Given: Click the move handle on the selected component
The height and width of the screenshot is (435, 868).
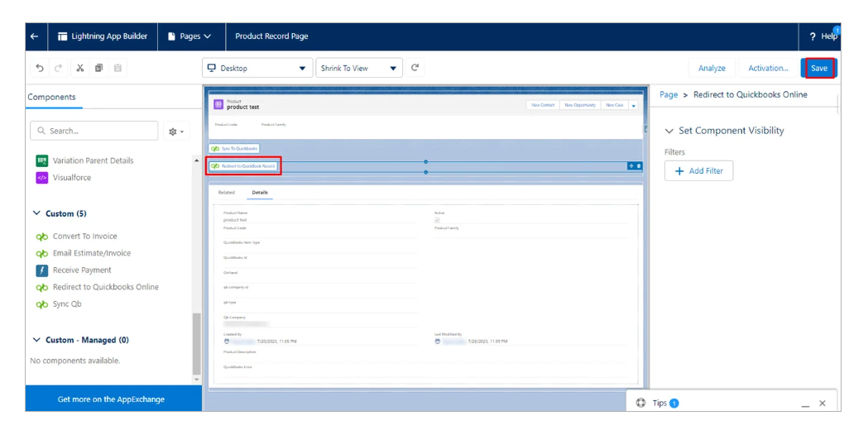Looking at the screenshot, I should point(631,166).
